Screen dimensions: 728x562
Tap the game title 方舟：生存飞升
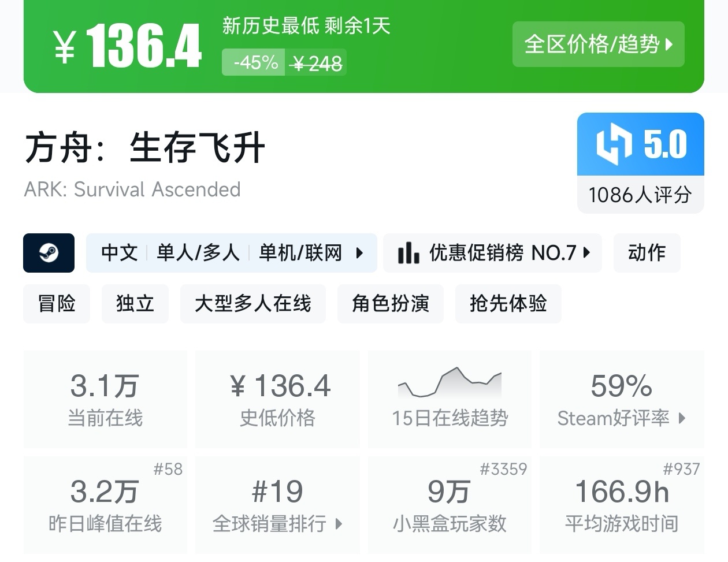click(x=145, y=147)
